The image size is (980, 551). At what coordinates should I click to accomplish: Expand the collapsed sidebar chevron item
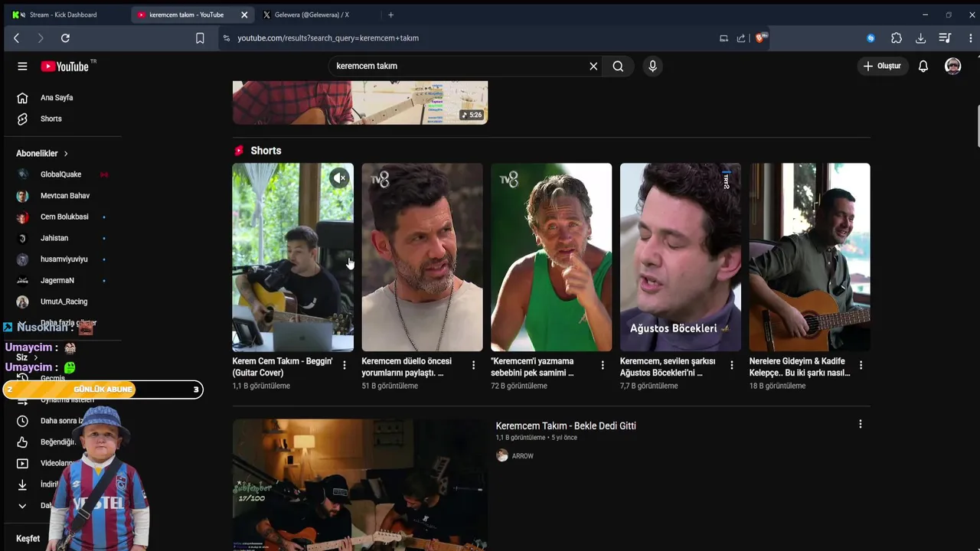[22, 506]
